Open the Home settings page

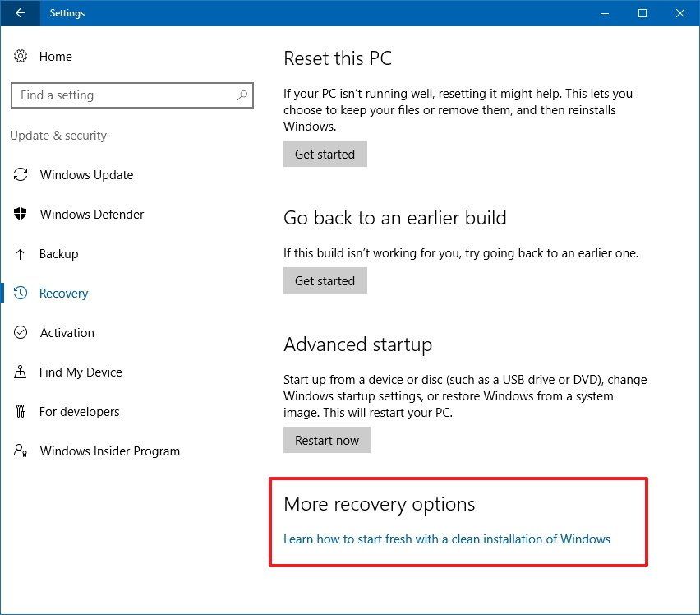click(x=56, y=56)
